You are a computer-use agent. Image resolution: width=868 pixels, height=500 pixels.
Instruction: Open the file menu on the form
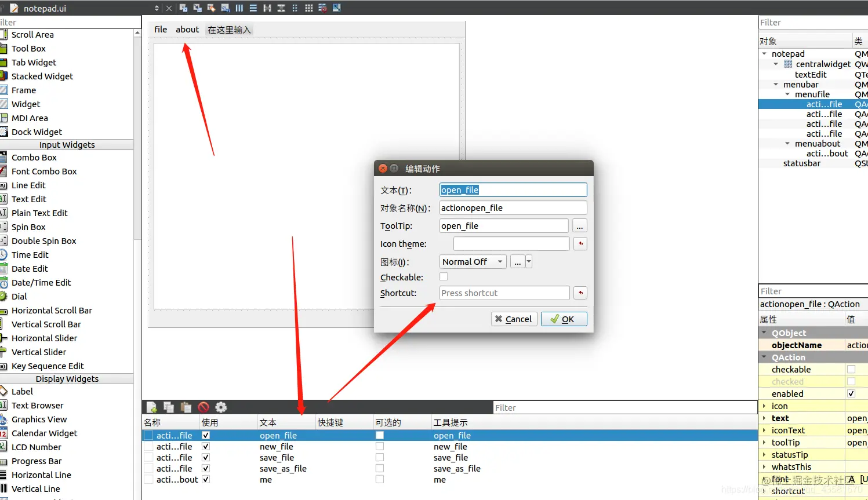(161, 30)
